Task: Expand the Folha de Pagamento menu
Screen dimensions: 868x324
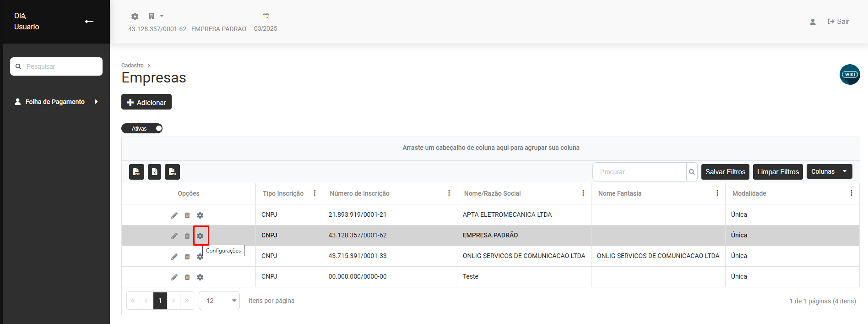Action: coord(56,102)
